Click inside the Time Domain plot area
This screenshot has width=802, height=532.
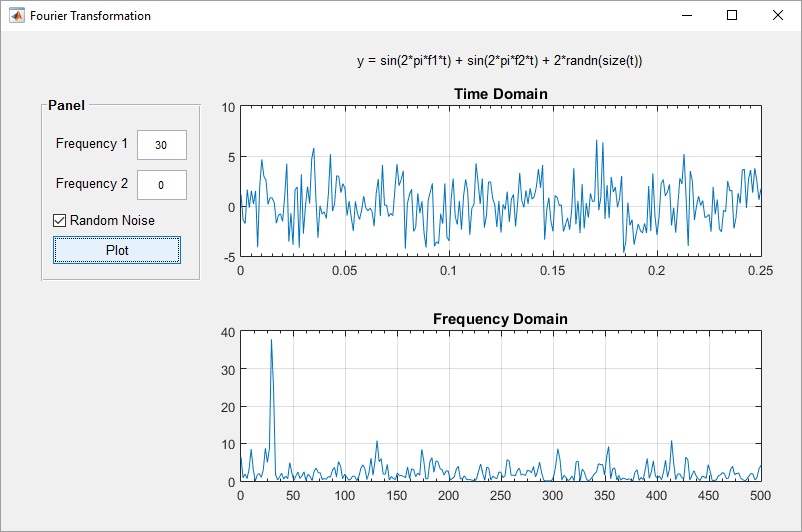point(500,180)
